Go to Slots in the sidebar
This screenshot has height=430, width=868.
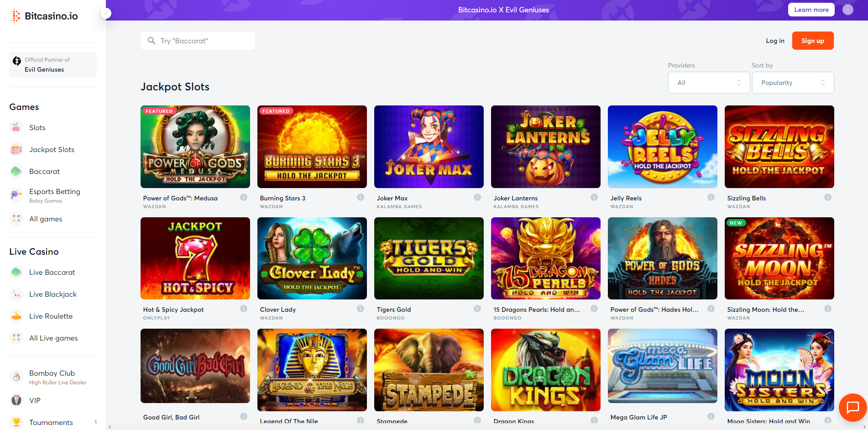click(x=37, y=127)
